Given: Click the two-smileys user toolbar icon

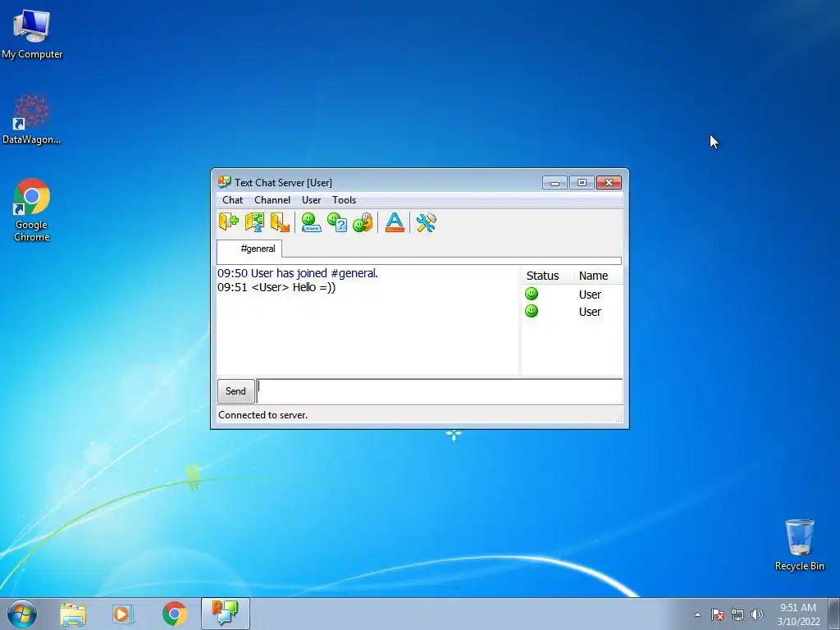Looking at the screenshot, I should [x=363, y=221].
